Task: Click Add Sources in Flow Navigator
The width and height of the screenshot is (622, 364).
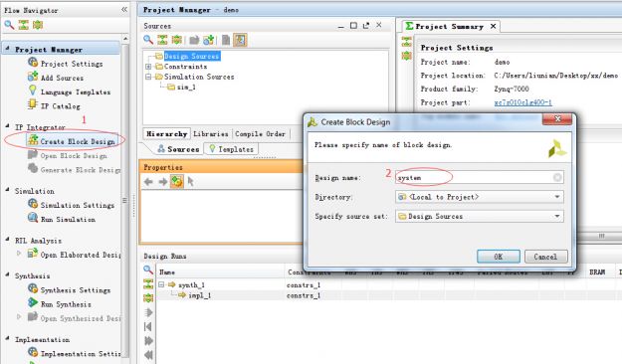Action: pos(62,78)
